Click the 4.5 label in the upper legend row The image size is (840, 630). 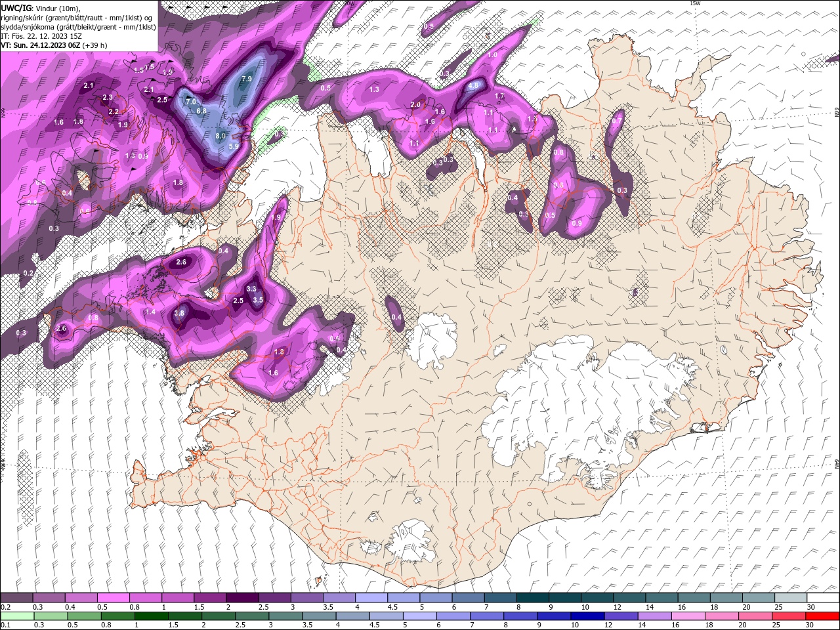(392, 608)
